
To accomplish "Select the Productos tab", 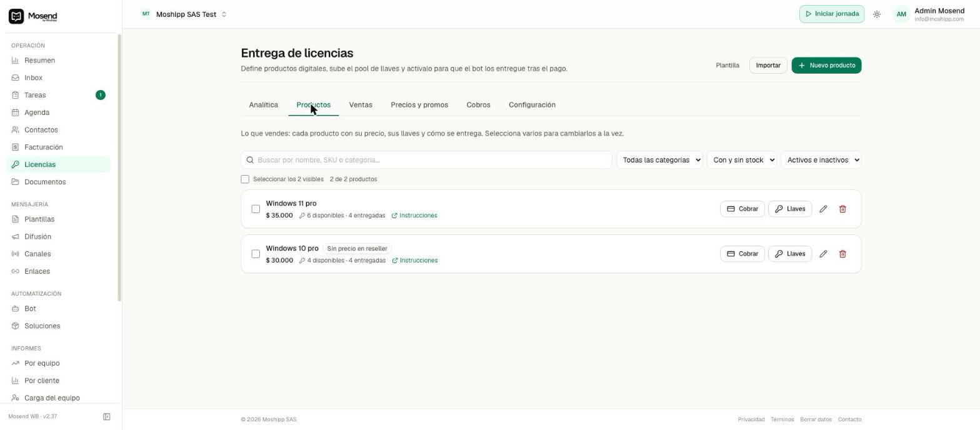I will [313, 105].
